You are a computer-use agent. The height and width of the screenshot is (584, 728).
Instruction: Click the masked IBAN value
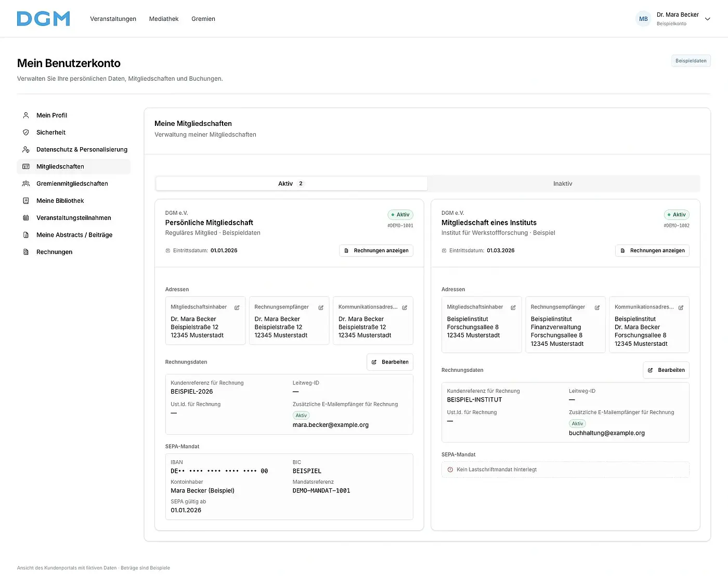219,471
